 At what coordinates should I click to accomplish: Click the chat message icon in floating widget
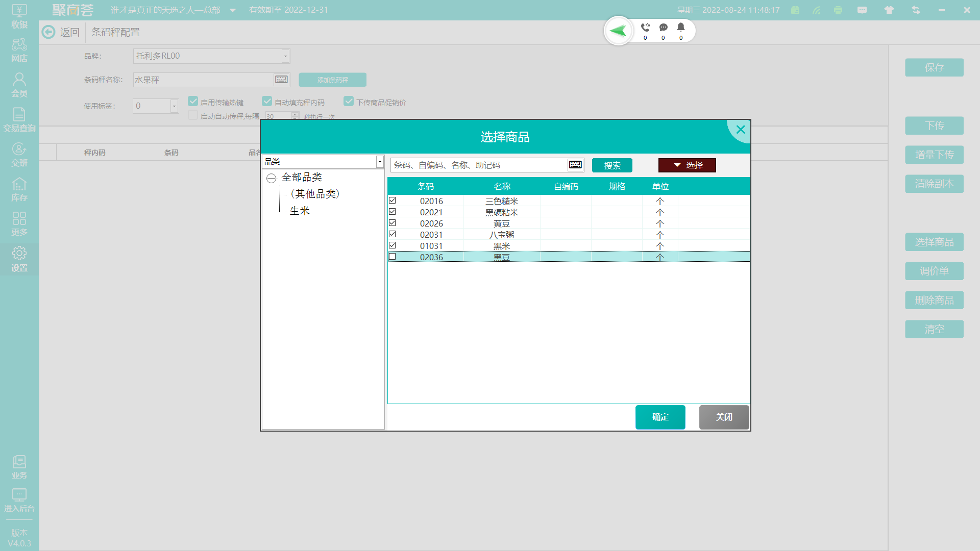[x=663, y=28]
